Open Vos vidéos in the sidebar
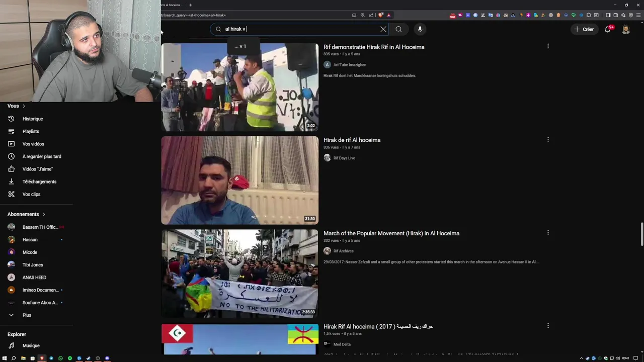Screen dimensions: 644x362 click(x=33, y=144)
